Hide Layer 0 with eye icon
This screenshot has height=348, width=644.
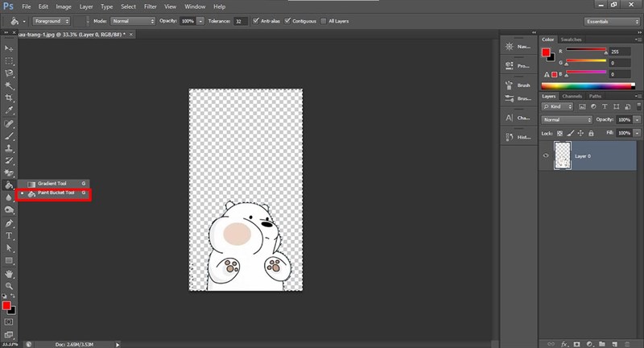point(546,155)
